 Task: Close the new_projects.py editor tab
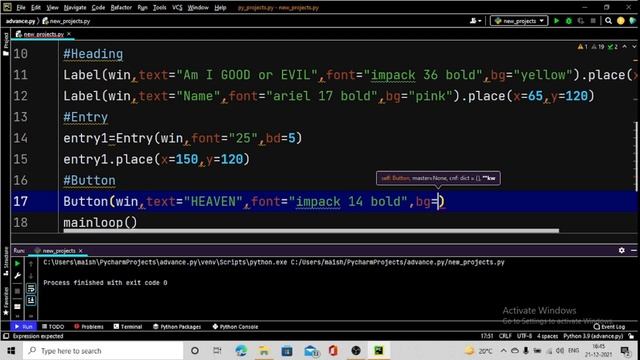[69, 34]
